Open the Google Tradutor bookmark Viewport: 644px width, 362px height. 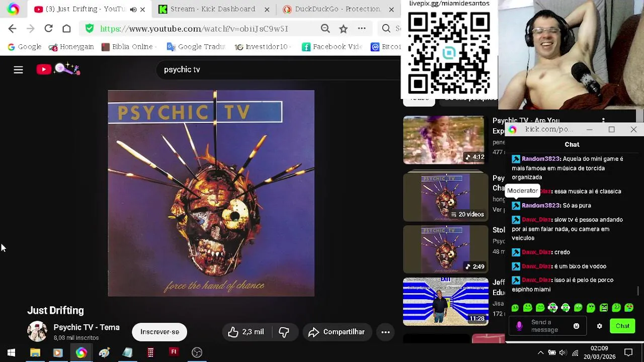[196, 47]
